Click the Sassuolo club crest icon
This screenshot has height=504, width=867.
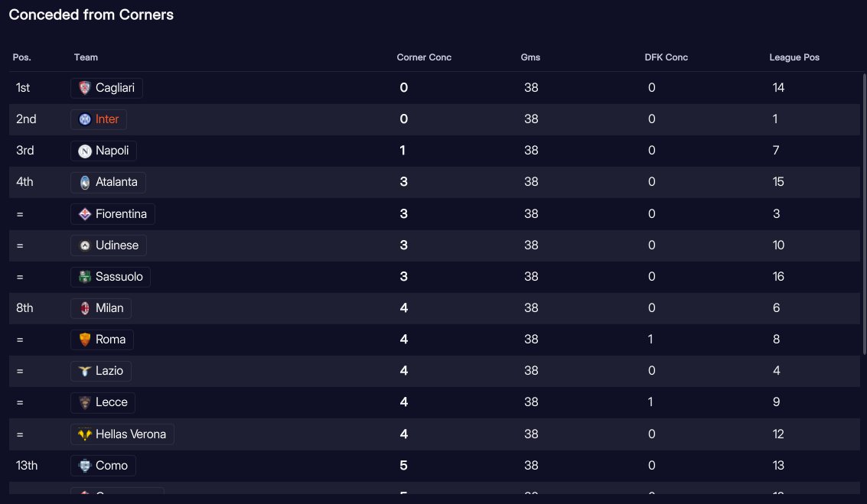pos(85,277)
